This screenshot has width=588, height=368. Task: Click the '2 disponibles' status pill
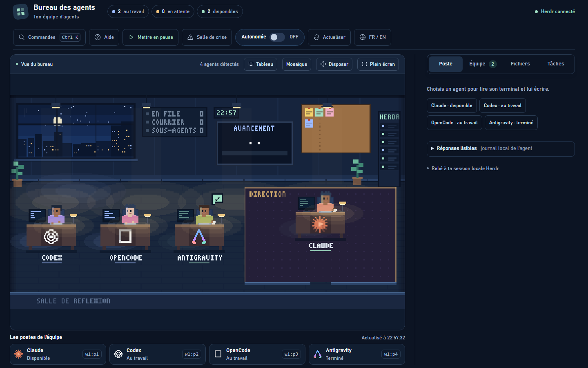point(220,11)
